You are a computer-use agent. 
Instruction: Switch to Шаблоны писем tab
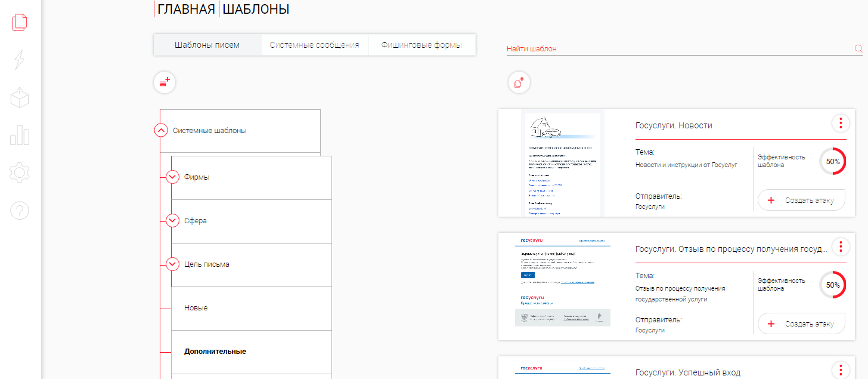(207, 45)
